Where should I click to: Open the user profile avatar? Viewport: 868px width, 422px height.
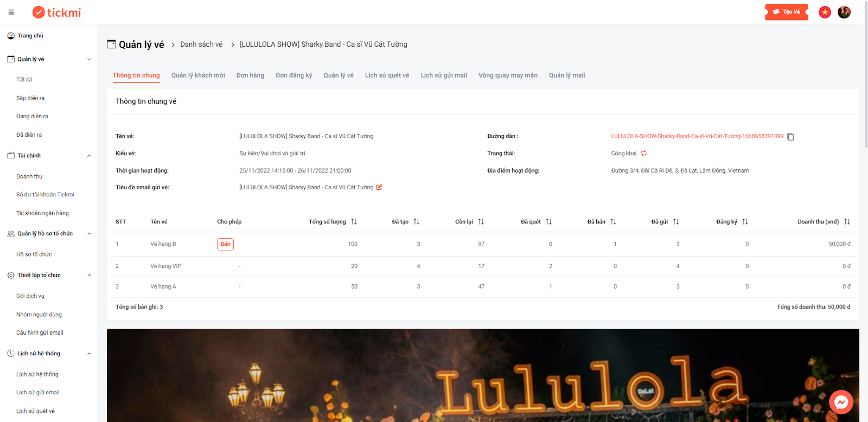click(x=844, y=12)
